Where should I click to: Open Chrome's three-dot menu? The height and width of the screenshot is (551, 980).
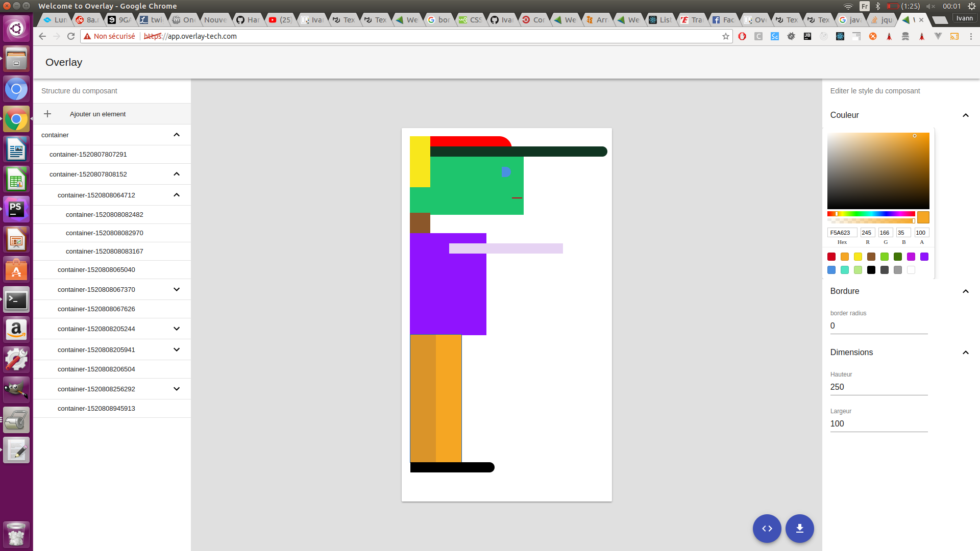(971, 36)
